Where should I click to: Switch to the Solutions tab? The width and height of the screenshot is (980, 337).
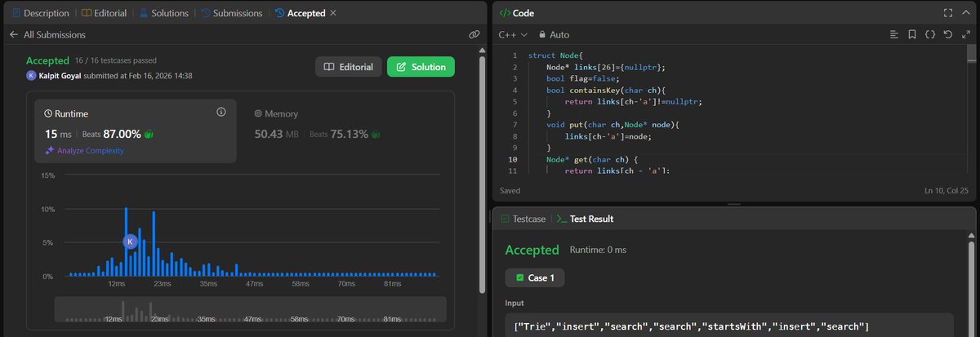click(163, 13)
